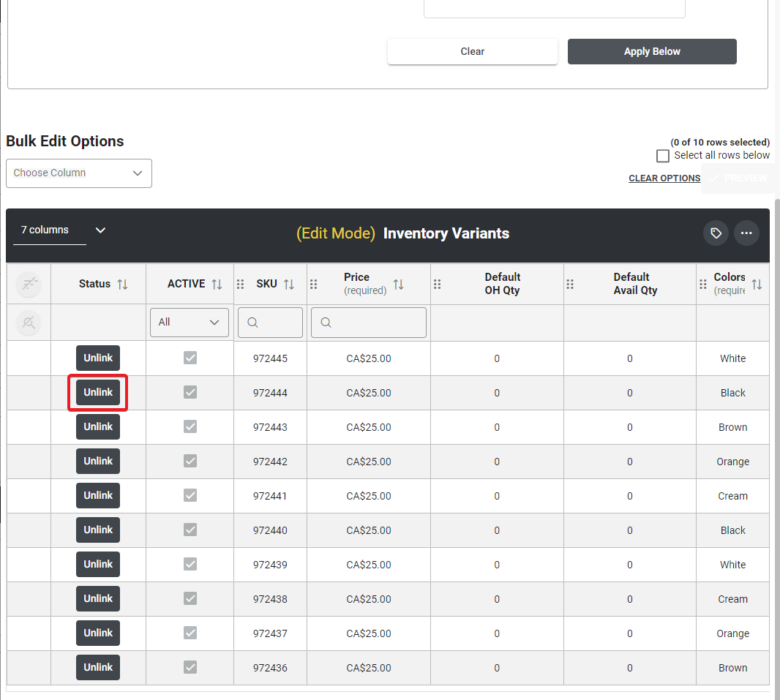Toggle ACTIVE checkbox for SKU 972445
Image resolution: width=780 pixels, height=700 pixels.
pos(190,358)
